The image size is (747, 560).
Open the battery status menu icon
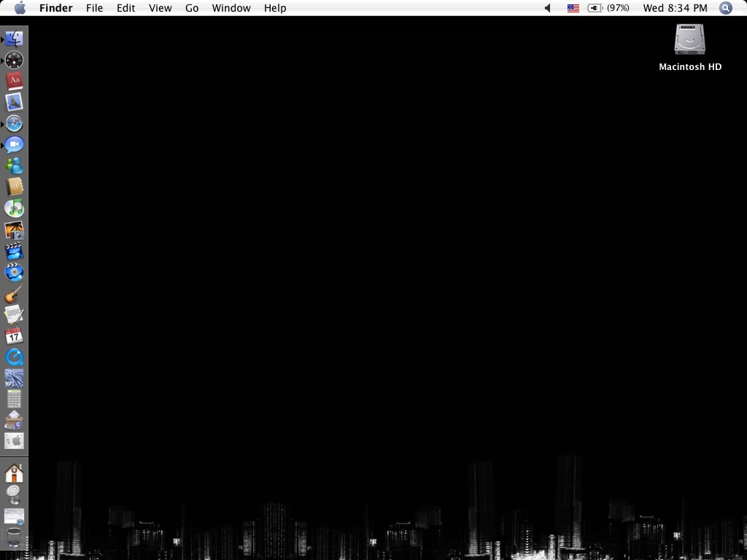click(595, 8)
